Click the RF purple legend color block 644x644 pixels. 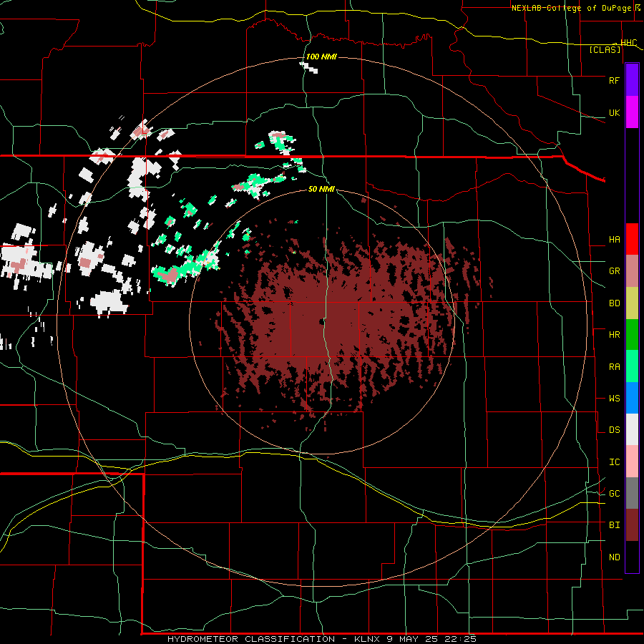click(x=632, y=80)
